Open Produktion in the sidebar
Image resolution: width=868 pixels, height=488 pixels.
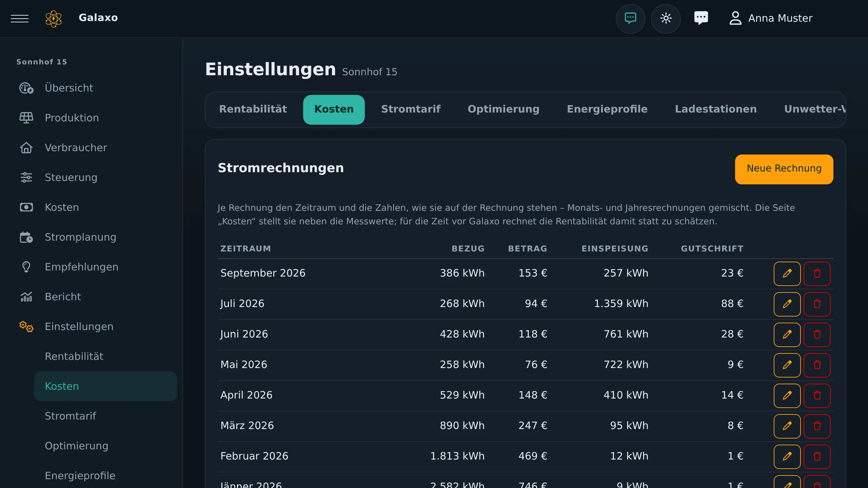pos(91,118)
